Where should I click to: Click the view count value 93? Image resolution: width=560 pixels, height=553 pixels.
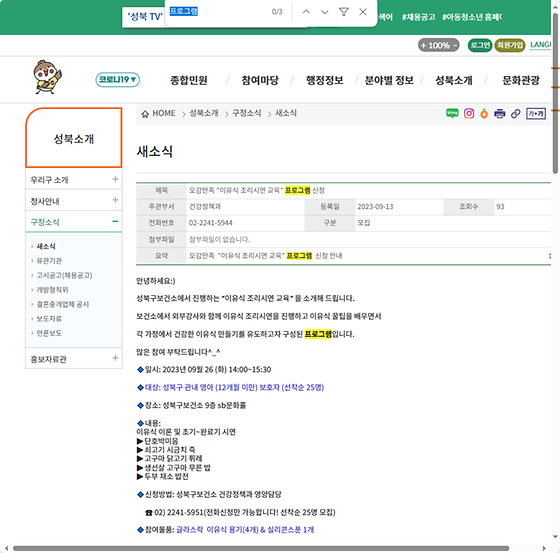click(500, 207)
